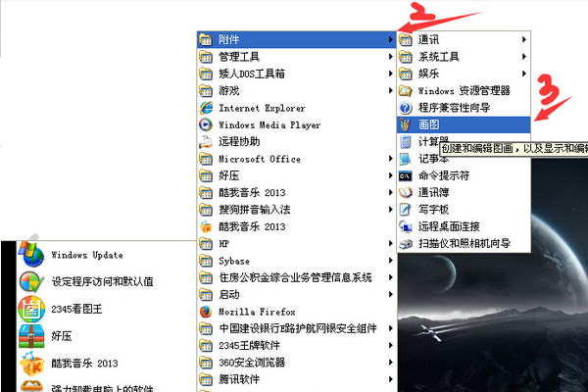Click the Internet Explorer icon

click(x=206, y=108)
